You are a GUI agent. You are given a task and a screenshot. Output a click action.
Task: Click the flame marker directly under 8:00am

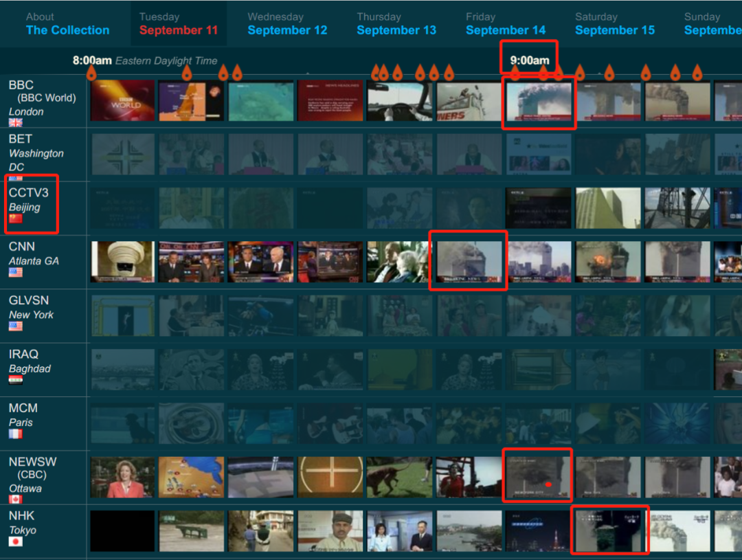(91, 72)
